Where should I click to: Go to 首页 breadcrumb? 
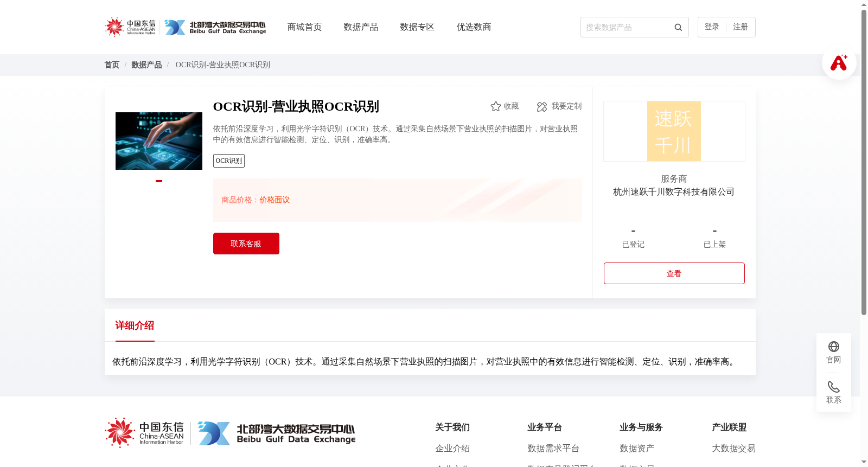pyautogui.click(x=112, y=65)
